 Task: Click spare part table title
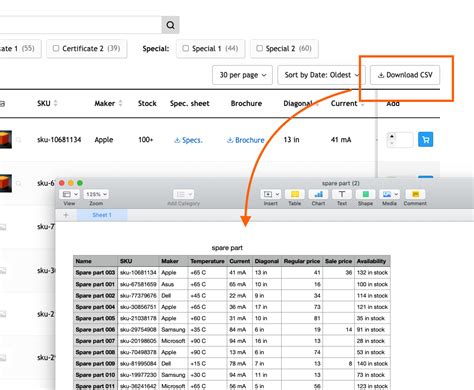227,248
